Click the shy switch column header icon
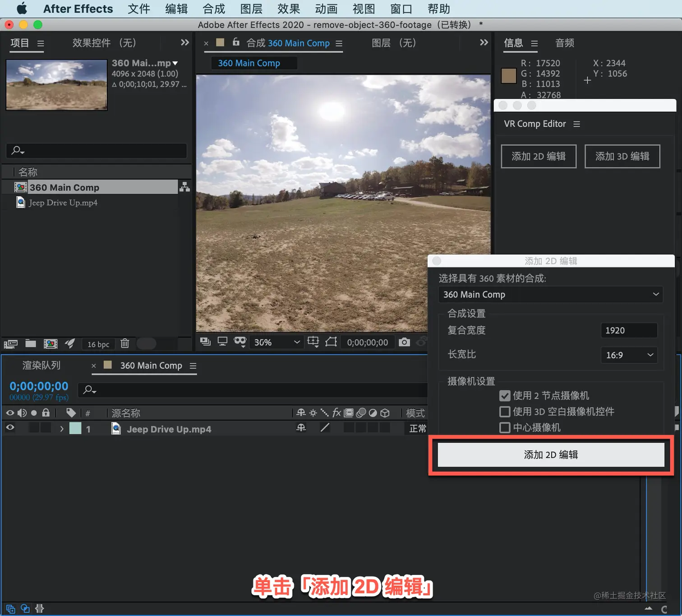Screen dimensions: 682x616 (301, 412)
